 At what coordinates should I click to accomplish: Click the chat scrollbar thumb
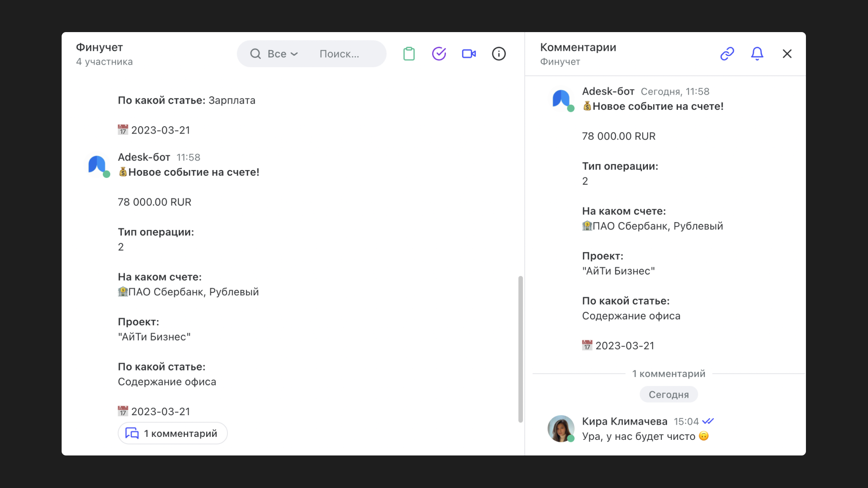point(520,349)
